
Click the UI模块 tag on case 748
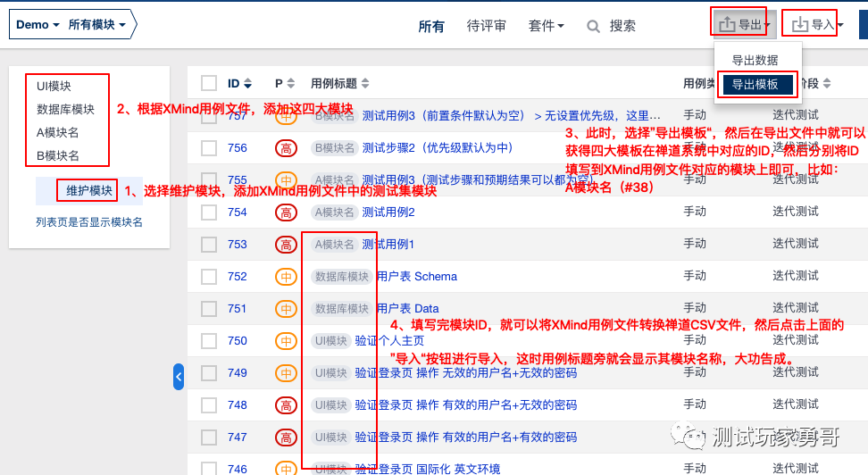[330, 405]
